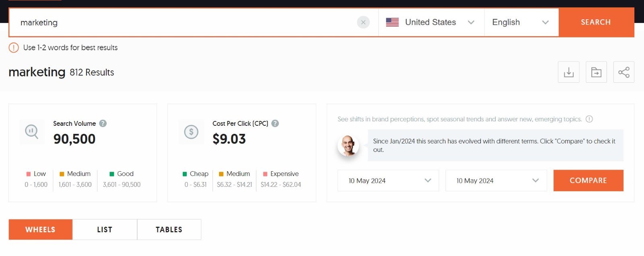
Task: Open the United States country dropdown
Action: (x=431, y=23)
